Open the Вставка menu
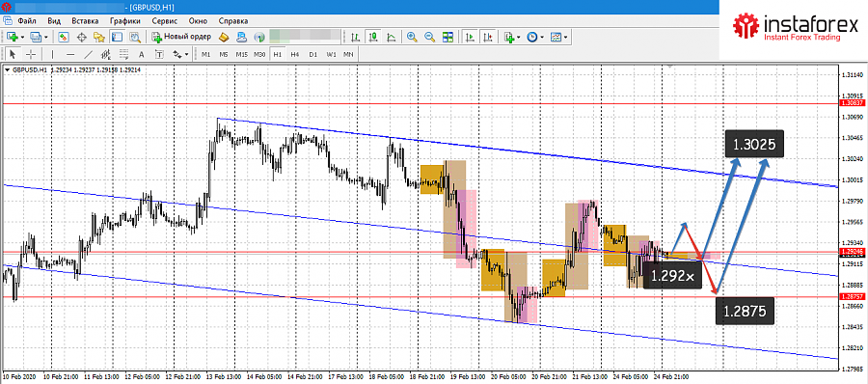This screenshot has width=868, height=384. click(x=85, y=21)
